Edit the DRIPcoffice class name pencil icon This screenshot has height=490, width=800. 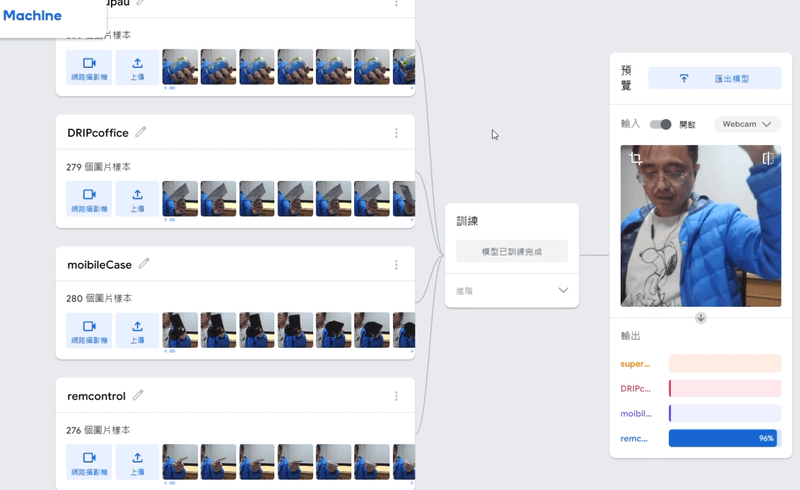pyautogui.click(x=141, y=132)
